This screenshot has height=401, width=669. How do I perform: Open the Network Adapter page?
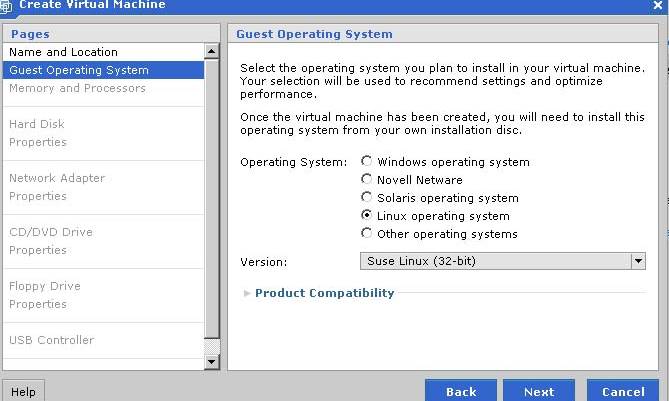(x=56, y=178)
